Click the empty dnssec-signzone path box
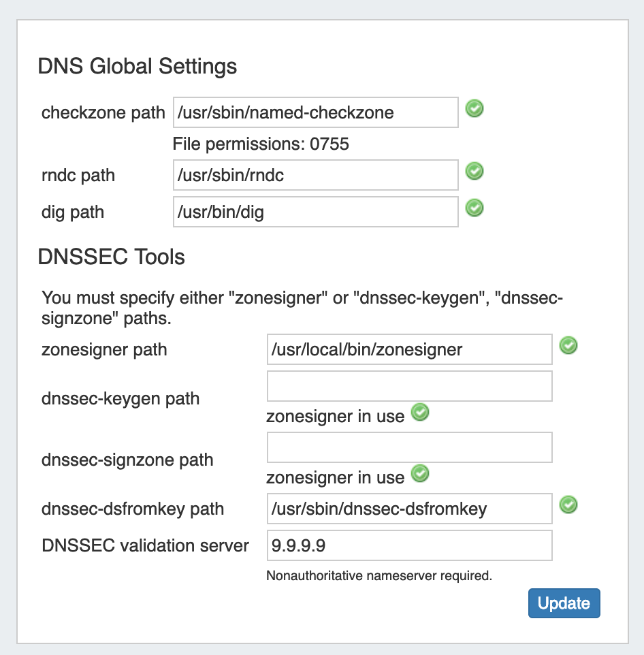The width and height of the screenshot is (644, 655). [409, 448]
